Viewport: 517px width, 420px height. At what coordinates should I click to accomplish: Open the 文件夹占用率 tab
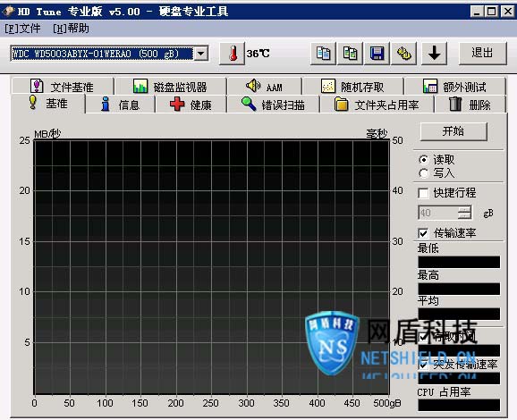click(x=377, y=105)
